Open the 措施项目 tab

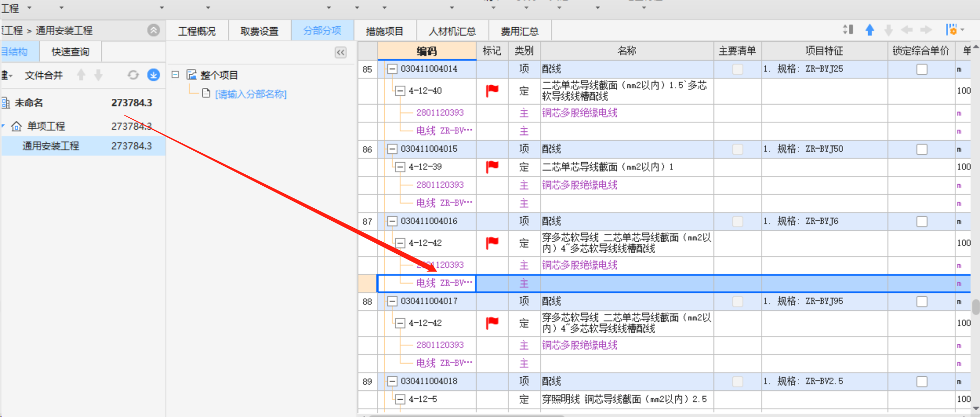coord(385,31)
